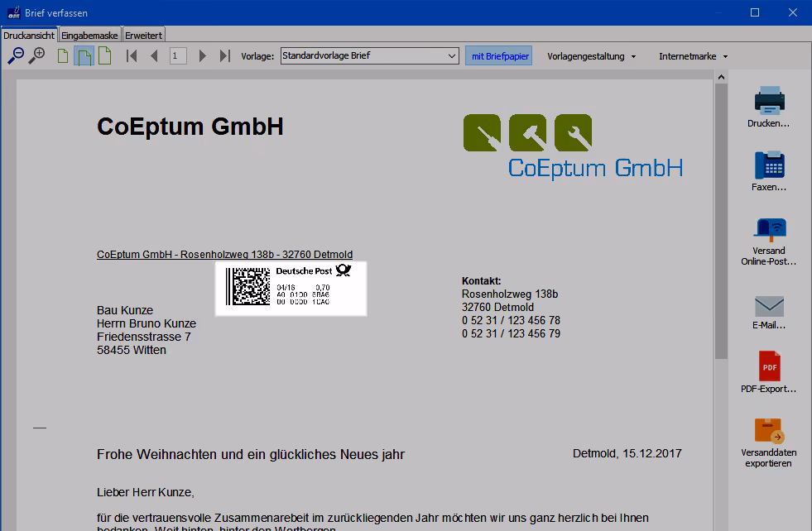Image resolution: width=812 pixels, height=531 pixels.
Task: Zoom out with the minus magnifier
Action: (x=16, y=55)
